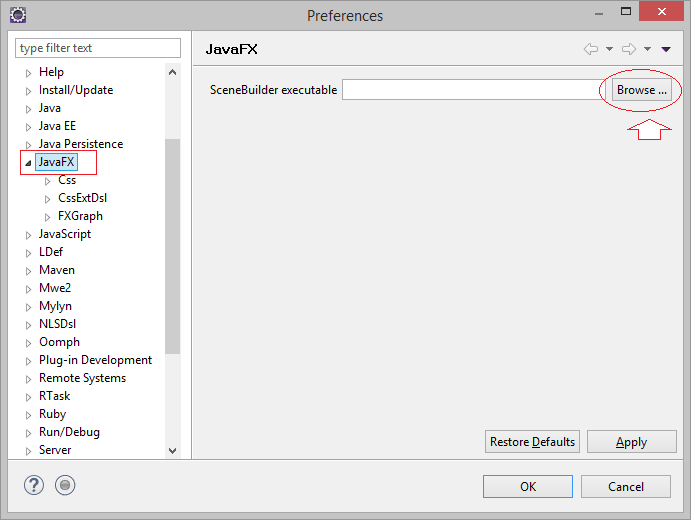
Task: Expand the Install/Update node arrow
Action: coord(29,91)
